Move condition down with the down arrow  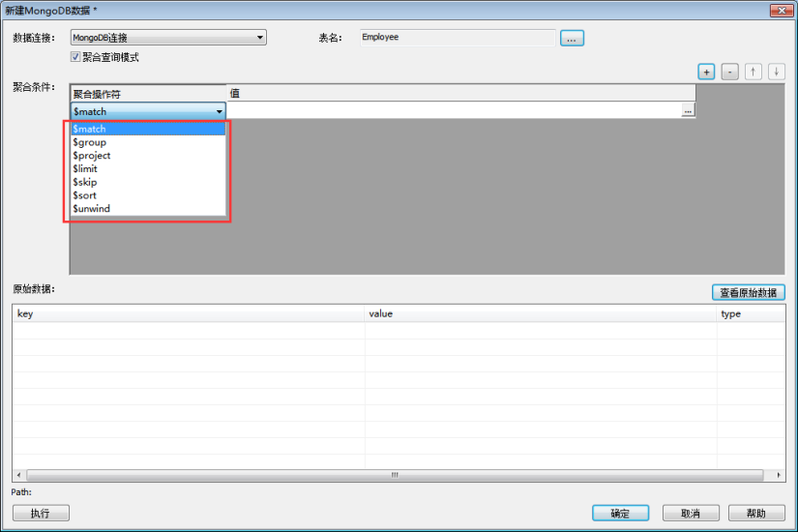pos(776,72)
